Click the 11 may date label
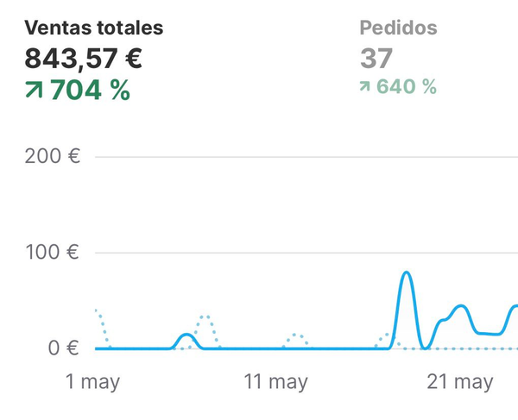This screenshot has height=420, width=518. point(275,382)
